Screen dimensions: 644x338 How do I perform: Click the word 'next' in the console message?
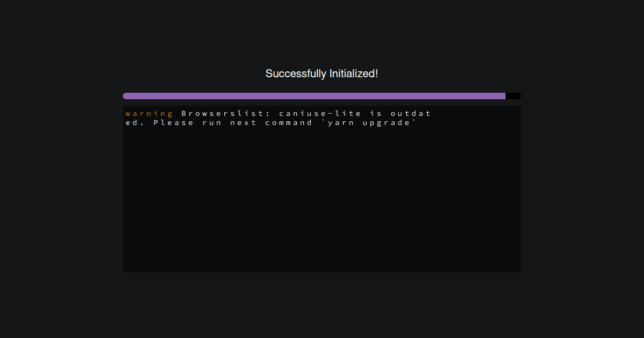coord(243,123)
